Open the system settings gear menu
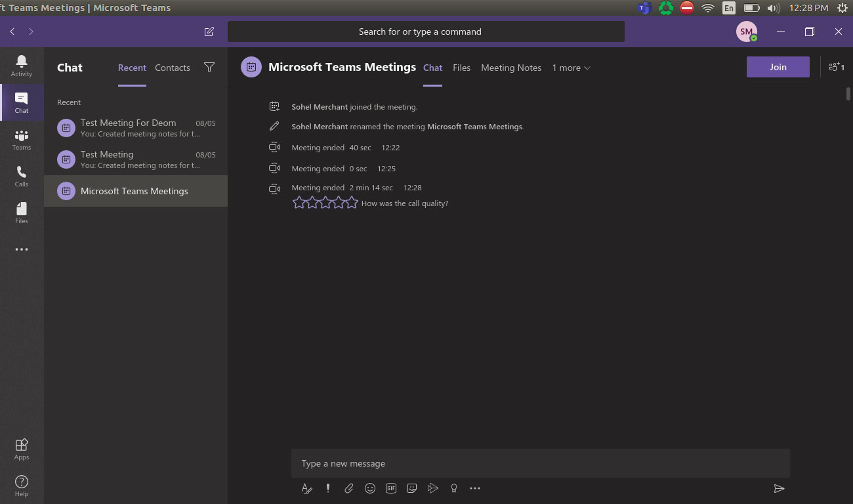 tap(843, 8)
